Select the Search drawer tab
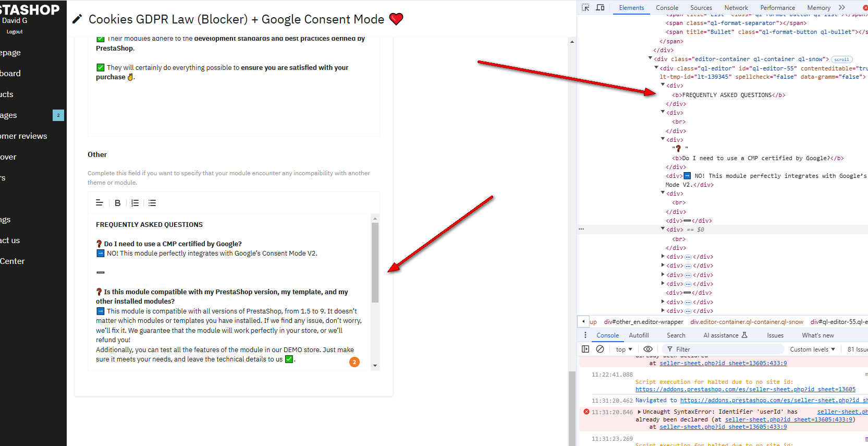This screenshot has width=868, height=446. tap(676, 335)
